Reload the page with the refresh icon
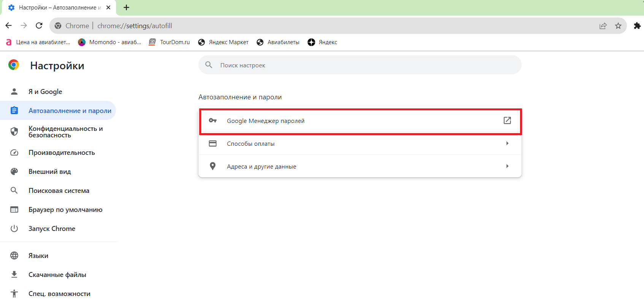The image size is (644, 304). click(x=39, y=25)
